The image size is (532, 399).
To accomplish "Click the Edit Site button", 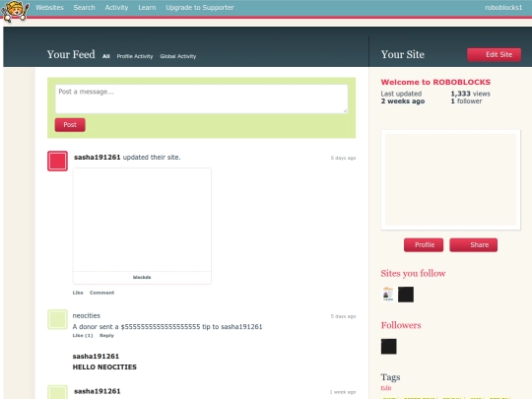I will point(494,54).
